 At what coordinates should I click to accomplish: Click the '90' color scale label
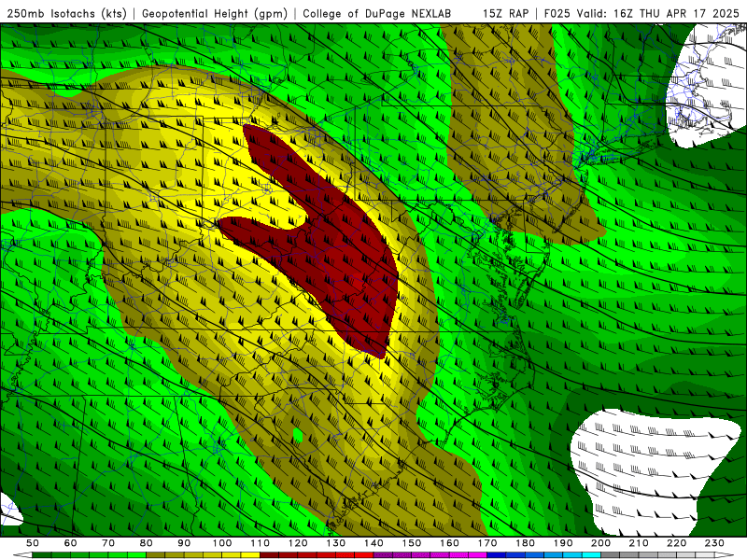coord(184,543)
